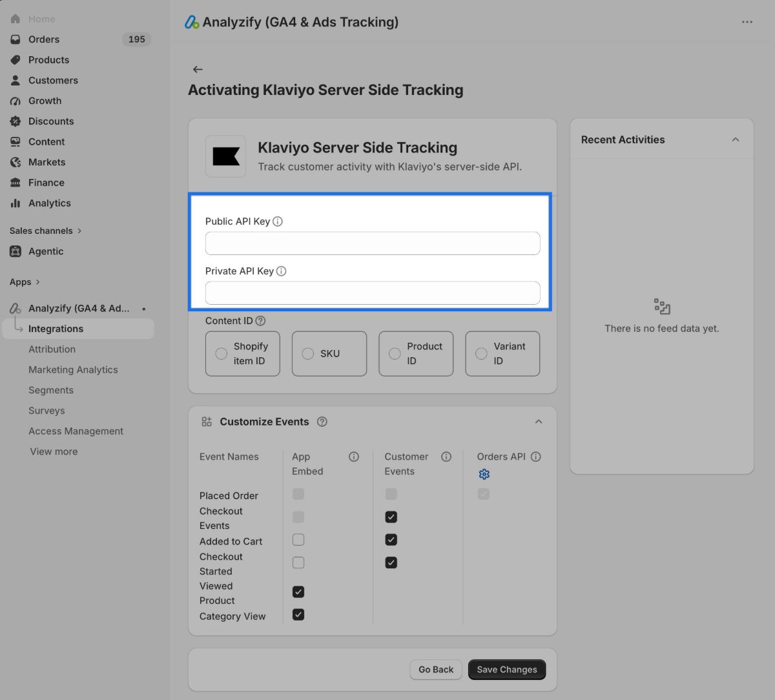
Task: Click info icon next to Private API Key
Action: click(x=282, y=271)
